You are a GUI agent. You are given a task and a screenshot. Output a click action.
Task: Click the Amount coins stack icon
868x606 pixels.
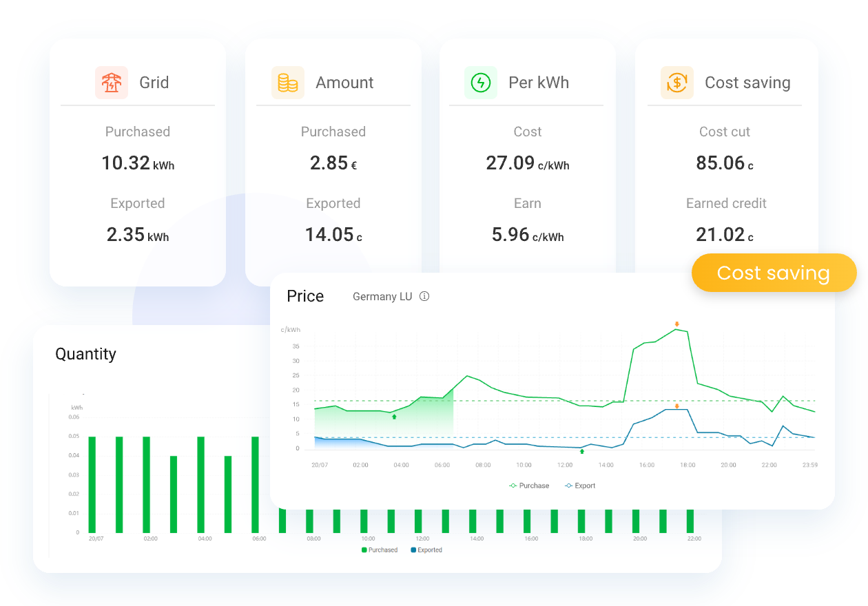click(x=287, y=83)
